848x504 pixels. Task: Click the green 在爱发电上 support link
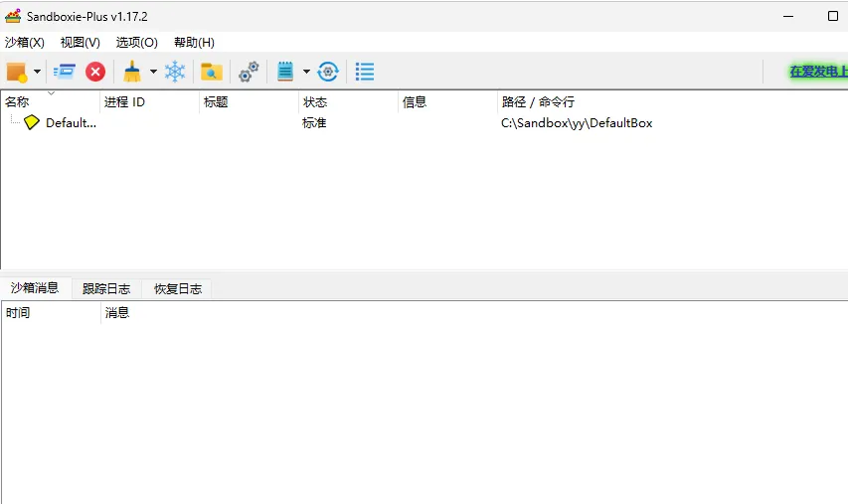(818, 72)
